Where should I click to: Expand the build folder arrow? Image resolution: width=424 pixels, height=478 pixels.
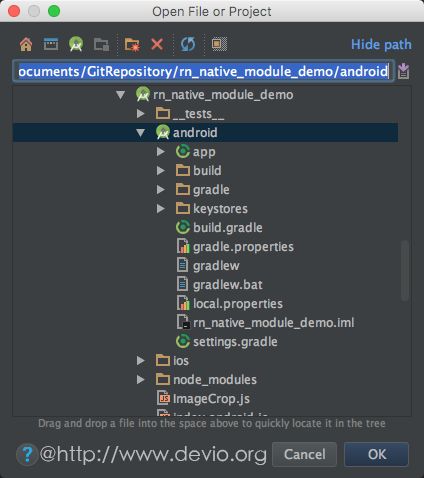coord(161,171)
